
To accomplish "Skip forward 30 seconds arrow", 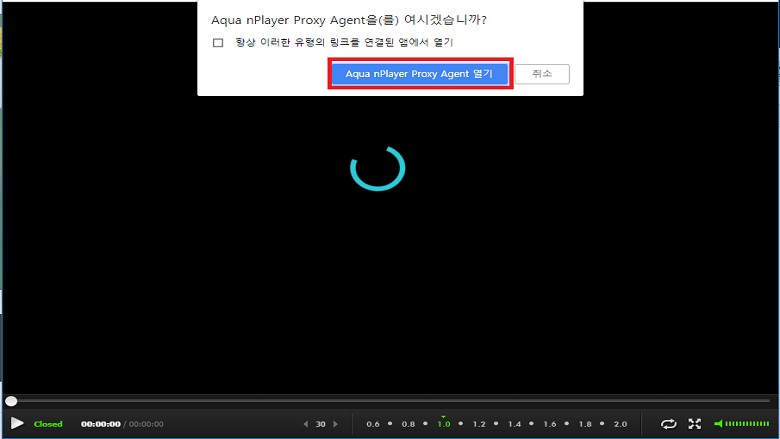I will tap(335, 424).
